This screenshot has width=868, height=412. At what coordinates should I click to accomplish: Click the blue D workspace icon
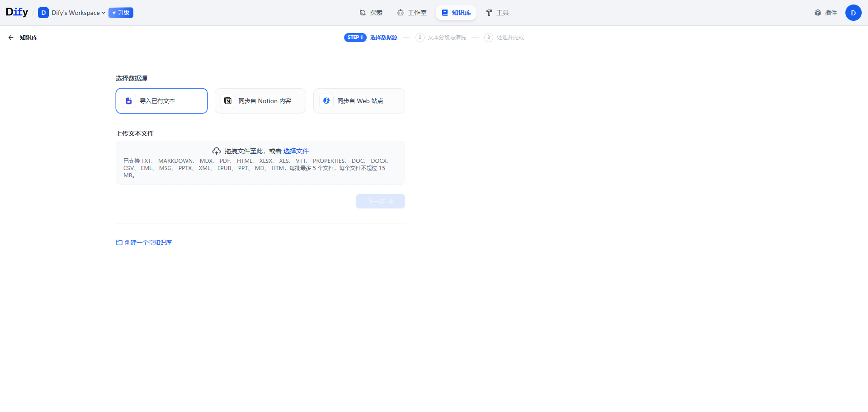43,13
